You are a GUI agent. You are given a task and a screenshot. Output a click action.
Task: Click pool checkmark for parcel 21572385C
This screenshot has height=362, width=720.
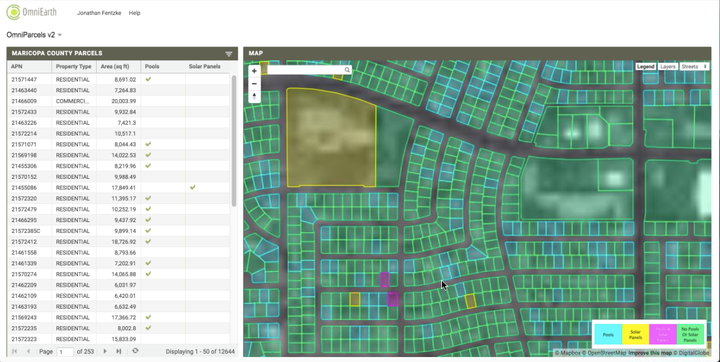click(x=148, y=231)
